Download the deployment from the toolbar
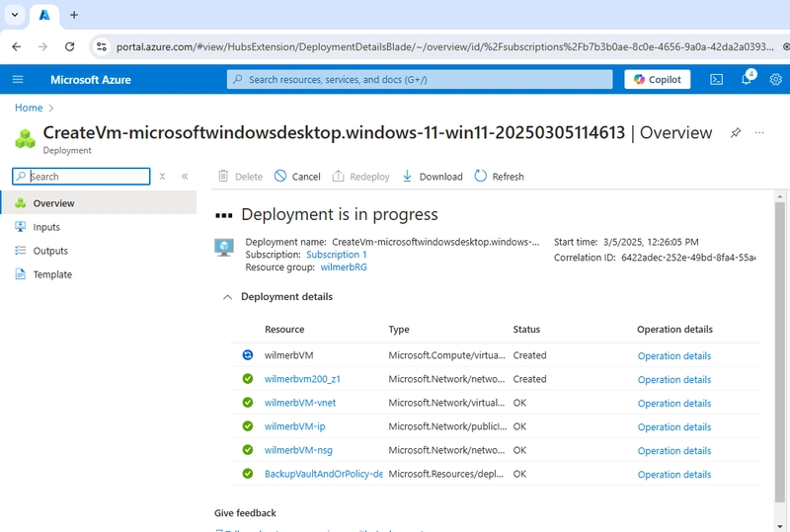Image resolution: width=790 pixels, height=532 pixels. click(x=433, y=177)
